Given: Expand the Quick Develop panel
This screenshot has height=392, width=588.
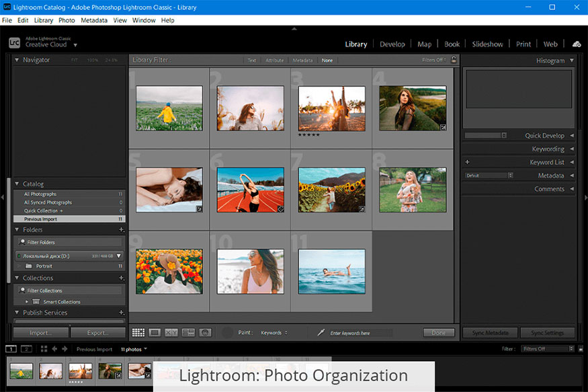Looking at the screenshot, I should point(572,135).
